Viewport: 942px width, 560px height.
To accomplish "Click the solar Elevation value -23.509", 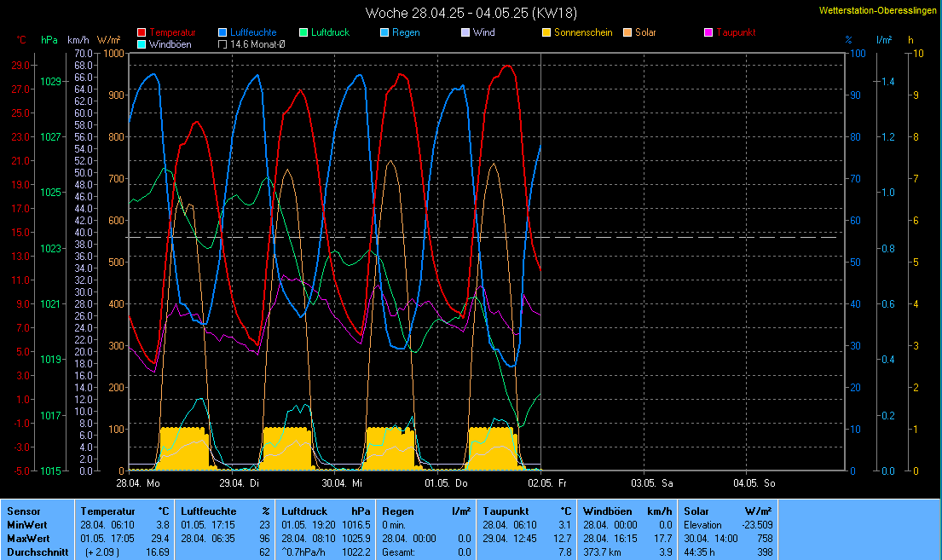I will point(757,525).
